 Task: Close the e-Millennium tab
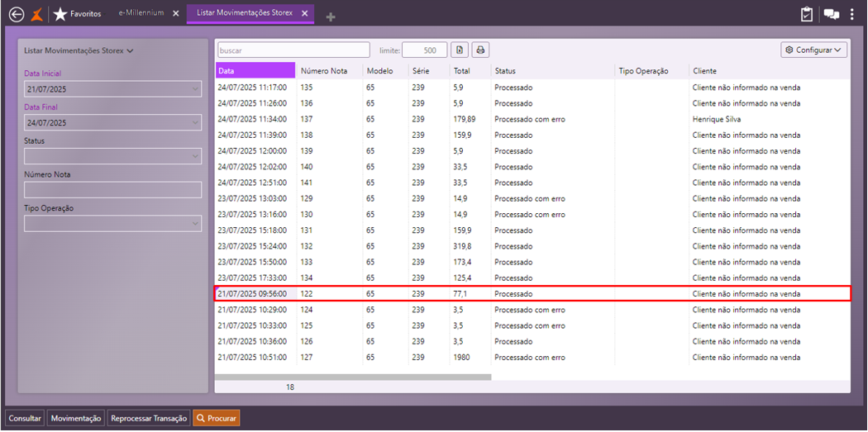pyautogui.click(x=176, y=13)
